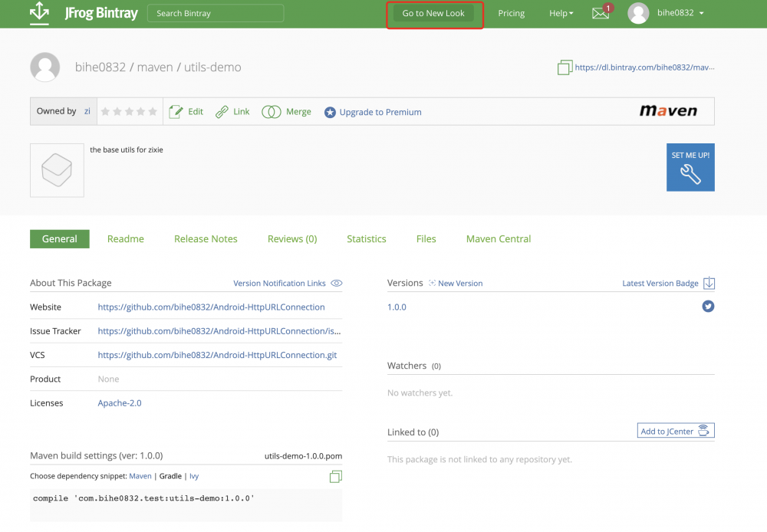The width and height of the screenshot is (767, 532).
Task: Click the maven logo
Action: [668, 111]
